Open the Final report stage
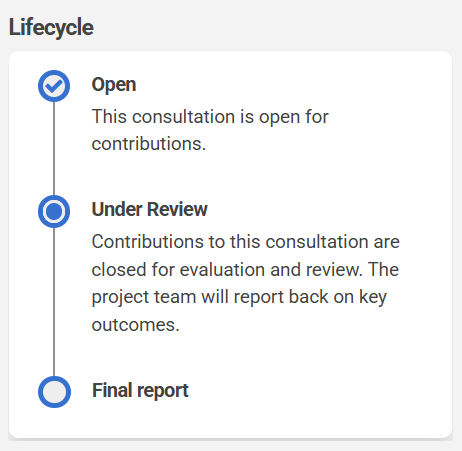The height and width of the screenshot is (451, 462). point(140,390)
